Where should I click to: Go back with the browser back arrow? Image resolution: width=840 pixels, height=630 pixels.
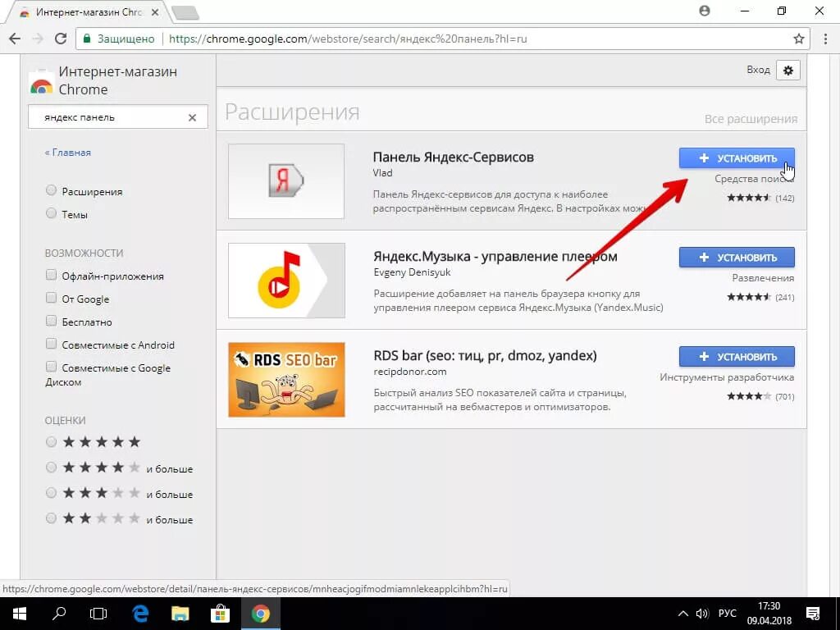coord(15,39)
